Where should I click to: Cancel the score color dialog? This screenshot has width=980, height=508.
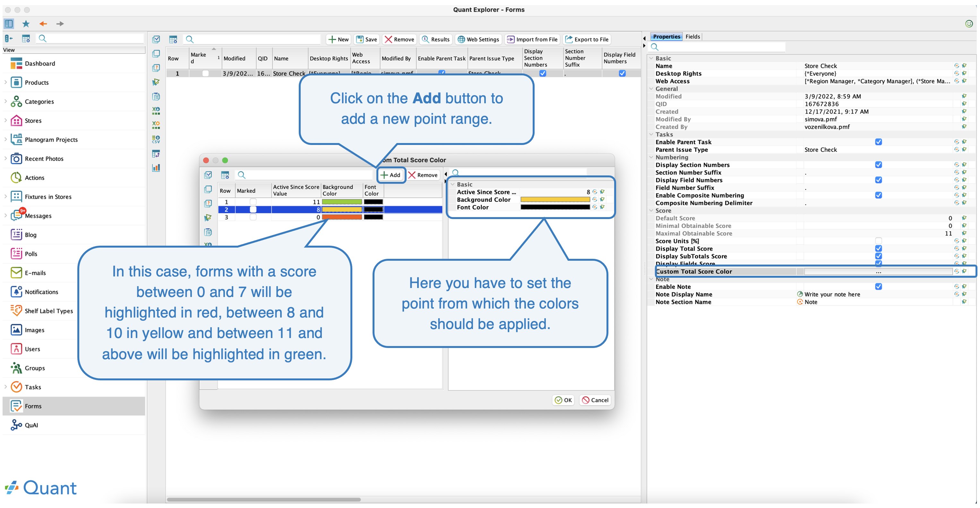point(595,400)
